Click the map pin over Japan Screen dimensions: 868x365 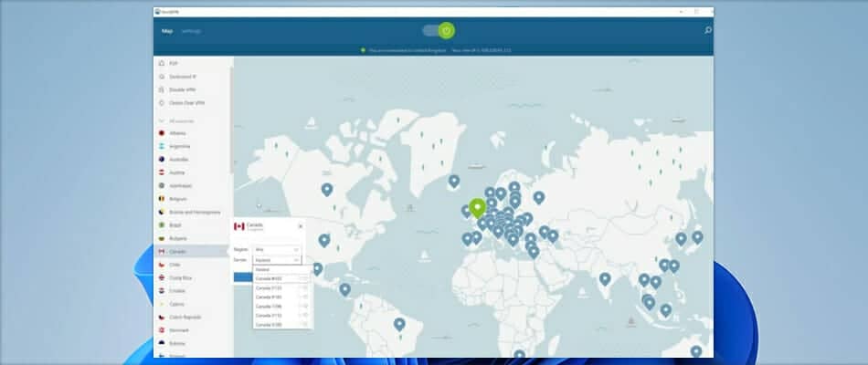tap(697, 238)
